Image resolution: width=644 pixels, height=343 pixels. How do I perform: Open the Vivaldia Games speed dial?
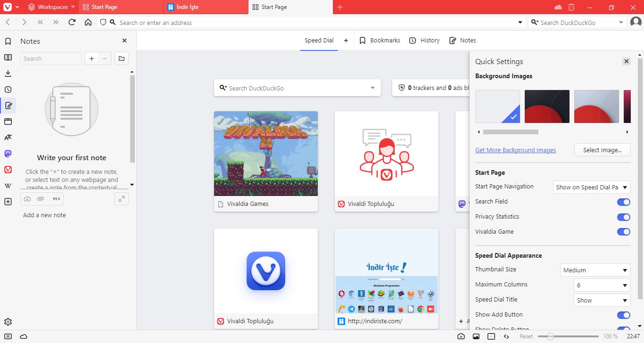(266, 161)
